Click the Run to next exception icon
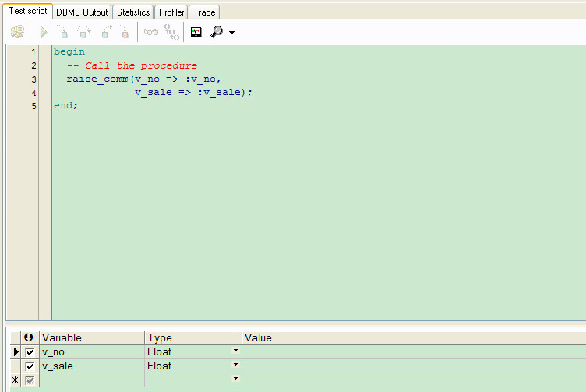 pyautogui.click(x=124, y=32)
